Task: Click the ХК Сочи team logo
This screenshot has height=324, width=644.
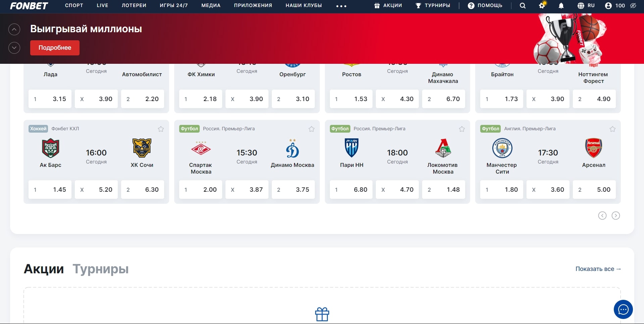Action: tap(142, 148)
